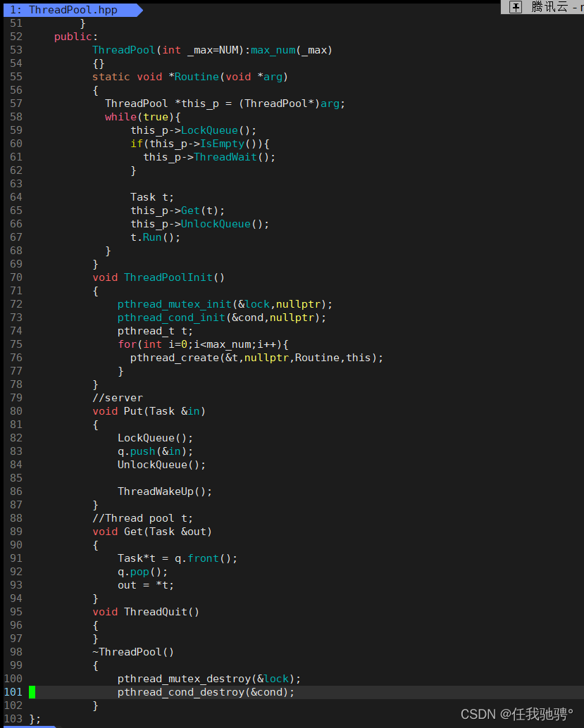Click 'Task*t = q.front();' on line 91
This screenshot has height=728, width=584.
[178, 558]
